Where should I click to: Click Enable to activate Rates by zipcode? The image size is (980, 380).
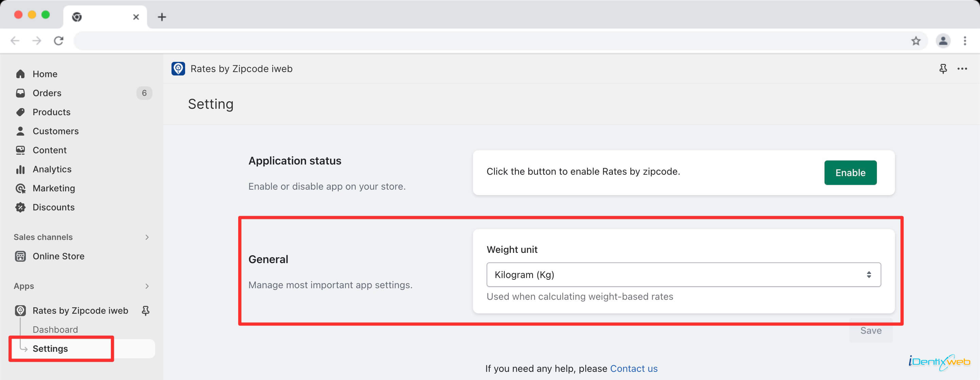point(850,173)
